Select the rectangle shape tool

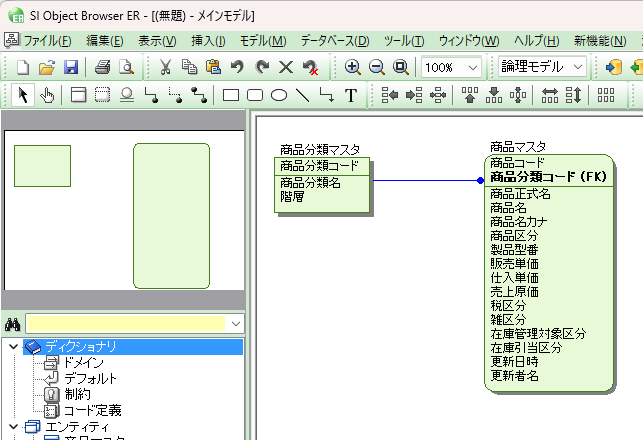point(231,96)
